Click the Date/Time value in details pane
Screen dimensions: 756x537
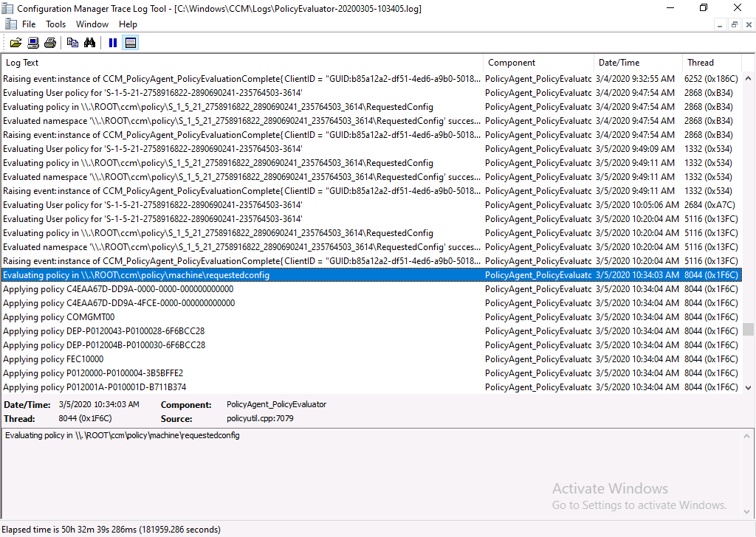point(99,404)
